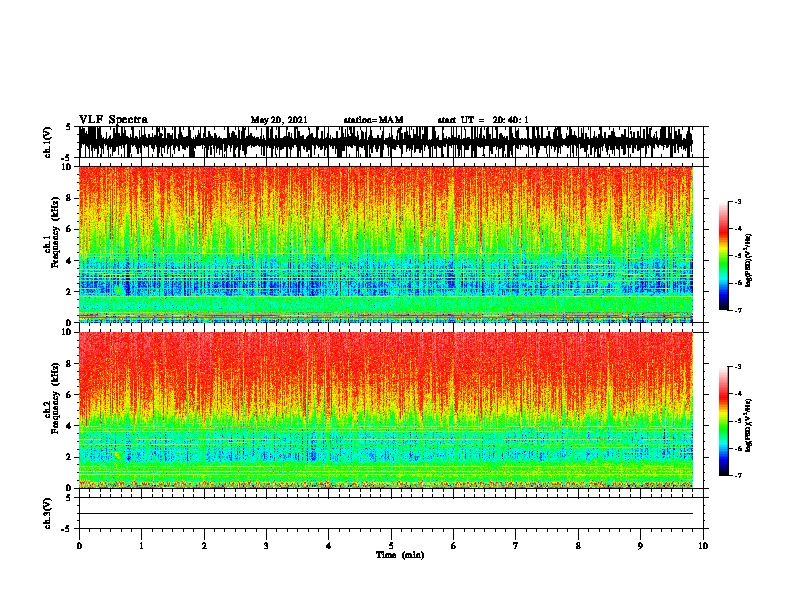This screenshot has width=792, height=612.
Task: Click time axis tick label "5"
Action: pos(391,546)
